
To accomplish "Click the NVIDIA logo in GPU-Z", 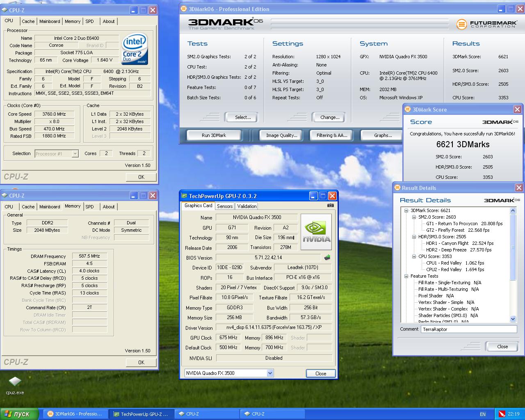I will coord(316,232).
